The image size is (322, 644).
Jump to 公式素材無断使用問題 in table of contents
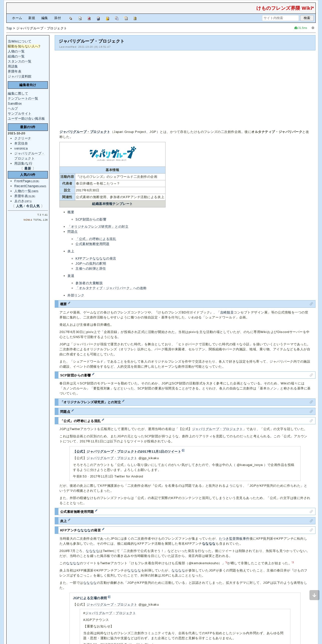click(x=92, y=244)
